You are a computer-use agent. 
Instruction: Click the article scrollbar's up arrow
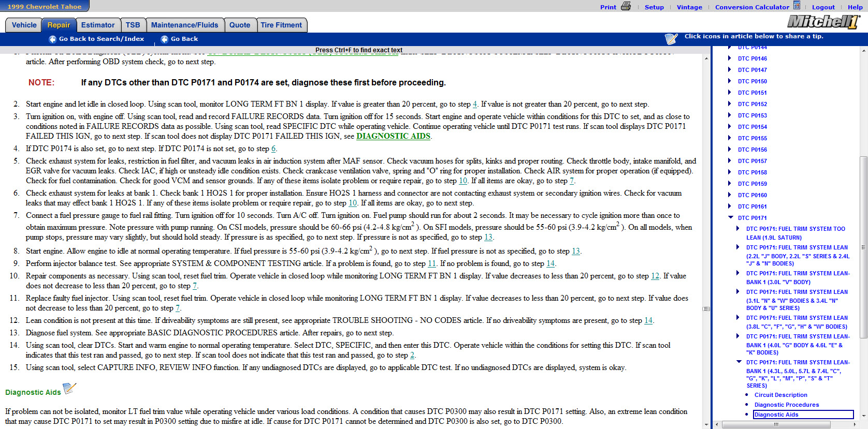click(x=706, y=59)
